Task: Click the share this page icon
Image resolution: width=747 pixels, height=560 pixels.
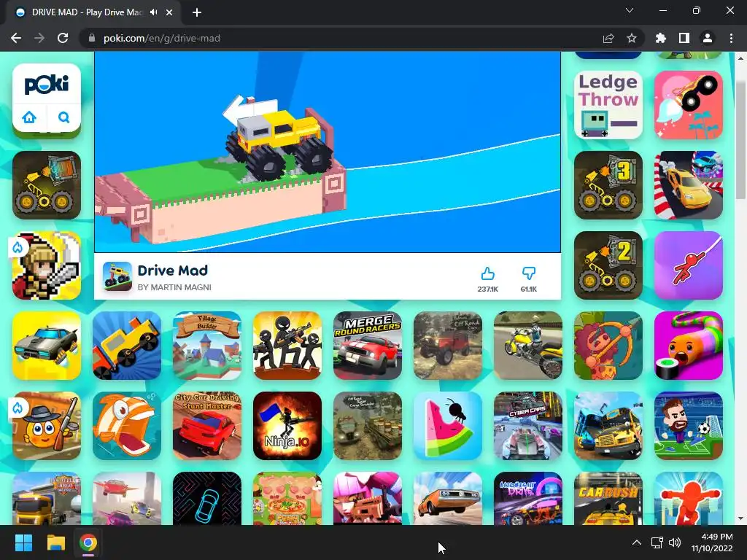Action: click(x=608, y=38)
